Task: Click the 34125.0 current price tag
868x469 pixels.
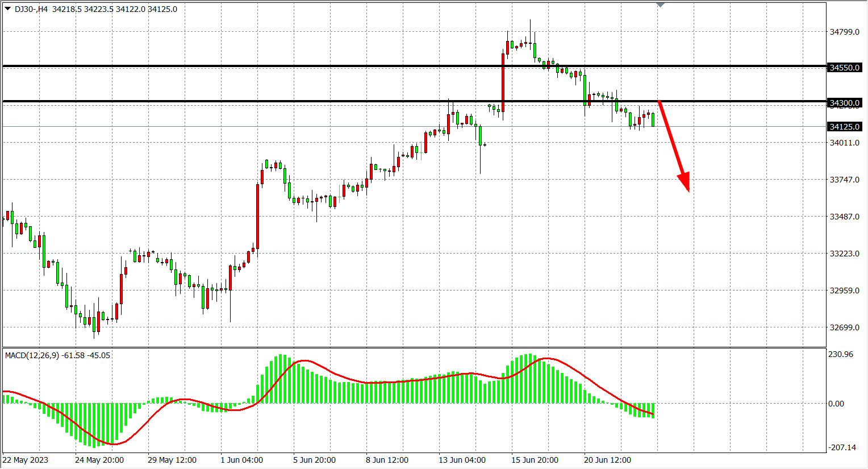Action: [x=845, y=127]
